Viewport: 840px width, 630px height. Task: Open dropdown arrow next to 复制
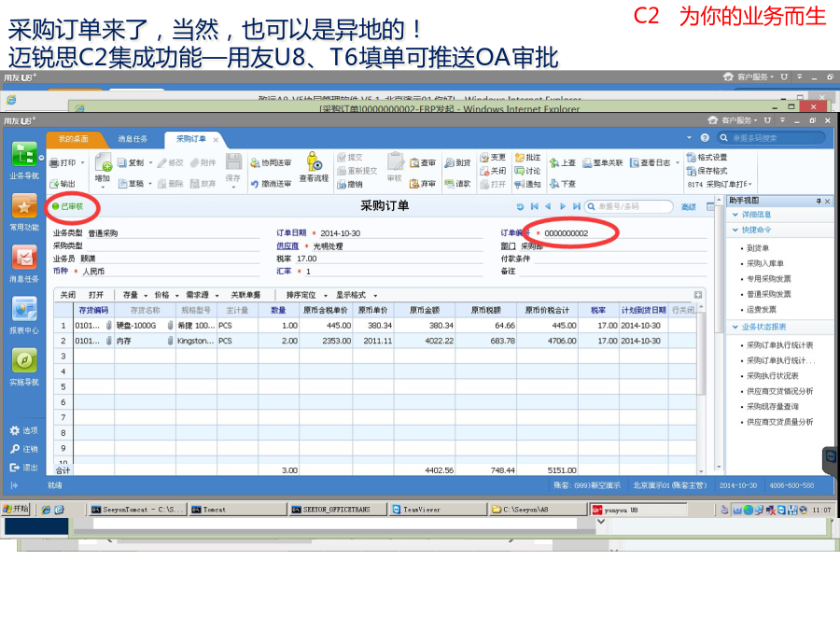[150, 162]
